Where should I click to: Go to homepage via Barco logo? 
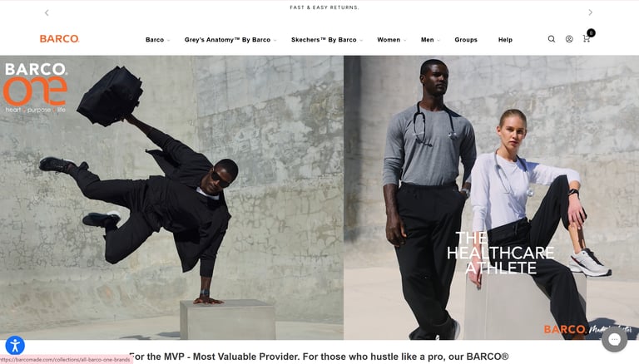pos(60,39)
